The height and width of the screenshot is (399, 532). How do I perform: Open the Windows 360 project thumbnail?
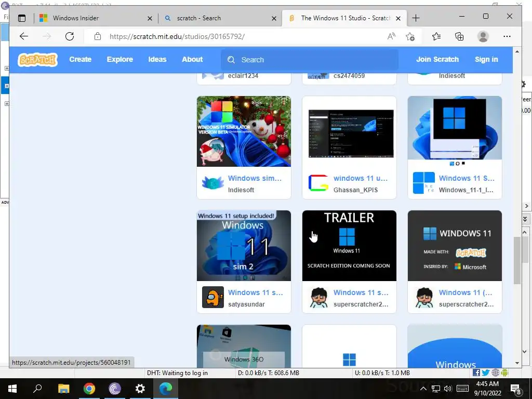244,346
